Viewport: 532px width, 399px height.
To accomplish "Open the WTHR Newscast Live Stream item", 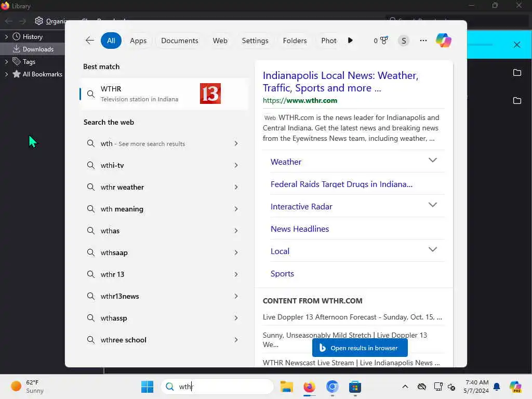I will 351,363.
